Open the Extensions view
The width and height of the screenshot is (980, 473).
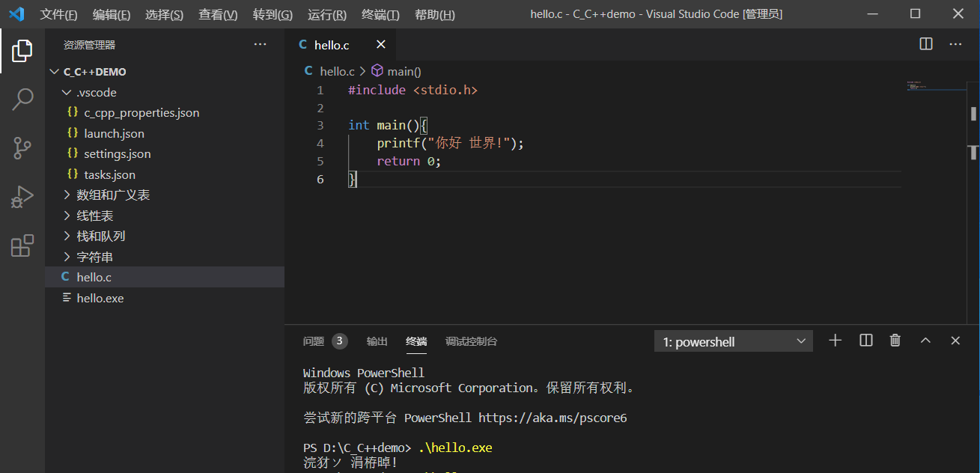tap(22, 247)
